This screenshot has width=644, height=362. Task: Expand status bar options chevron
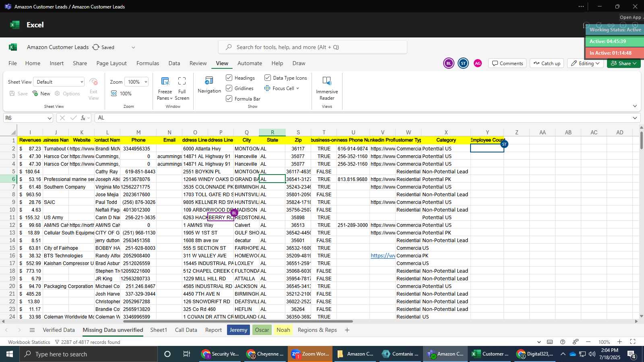(539, 342)
